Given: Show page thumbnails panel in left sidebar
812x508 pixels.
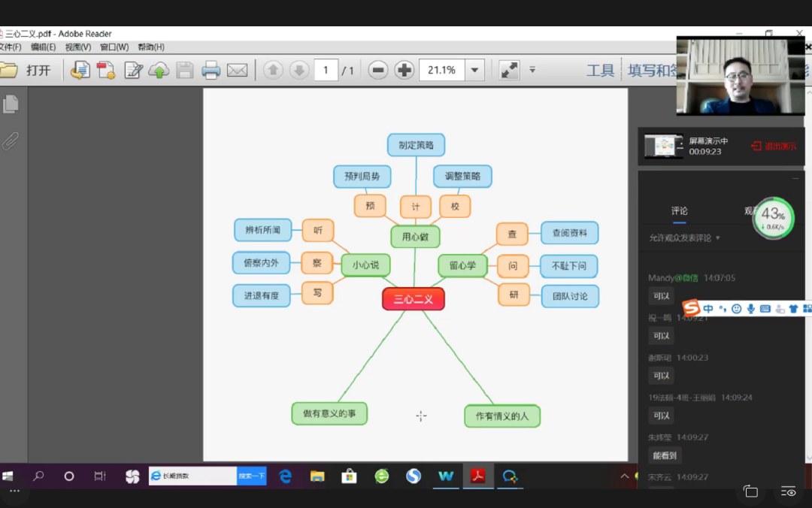Looking at the screenshot, I should point(11,104).
